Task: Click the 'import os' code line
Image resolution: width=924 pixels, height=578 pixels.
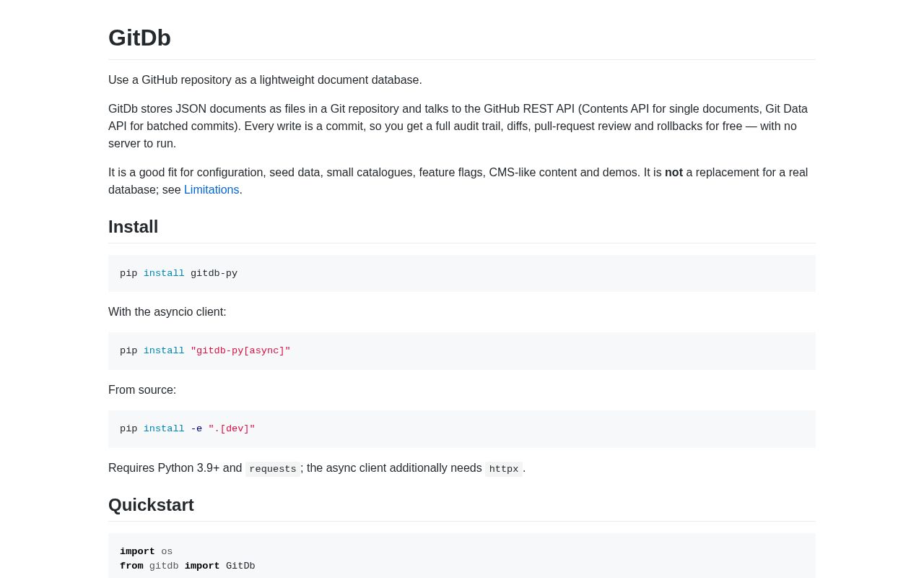Action: [147, 552]
